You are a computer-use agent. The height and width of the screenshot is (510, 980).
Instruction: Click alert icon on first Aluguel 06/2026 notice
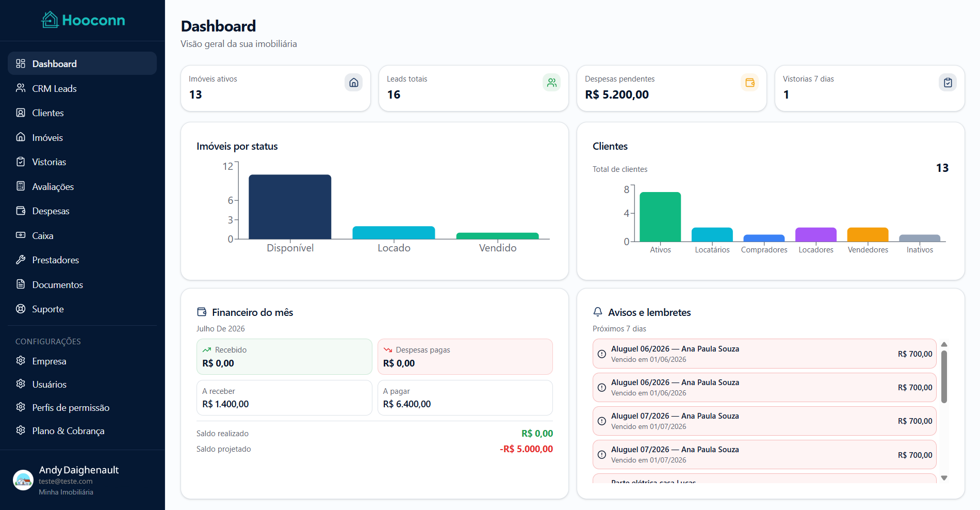pos(602,354)
